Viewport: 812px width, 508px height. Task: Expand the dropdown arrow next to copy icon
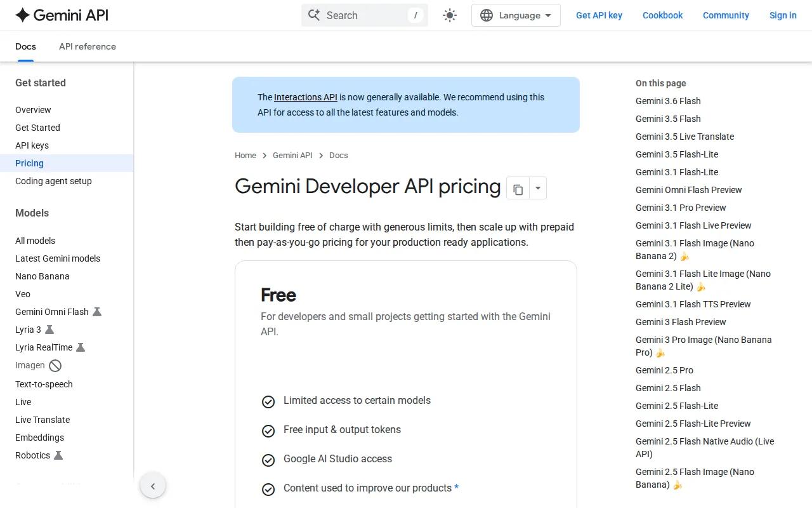[x=538, y=189]
